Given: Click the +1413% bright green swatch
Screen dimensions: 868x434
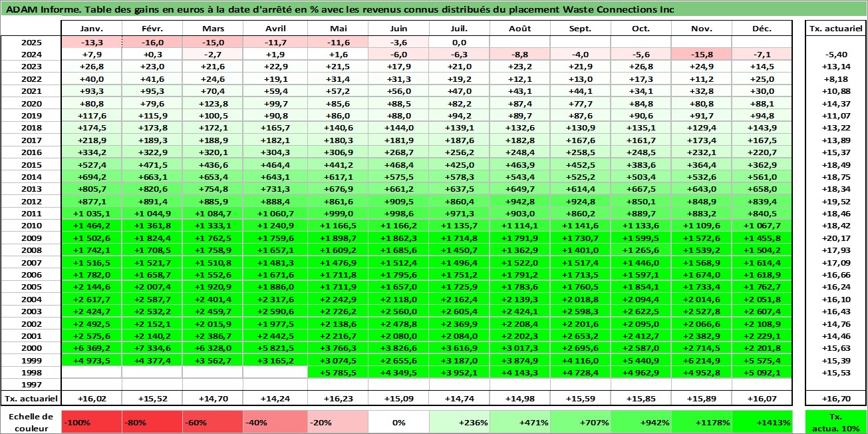Looking at the screenshot, I should (762, 422).
